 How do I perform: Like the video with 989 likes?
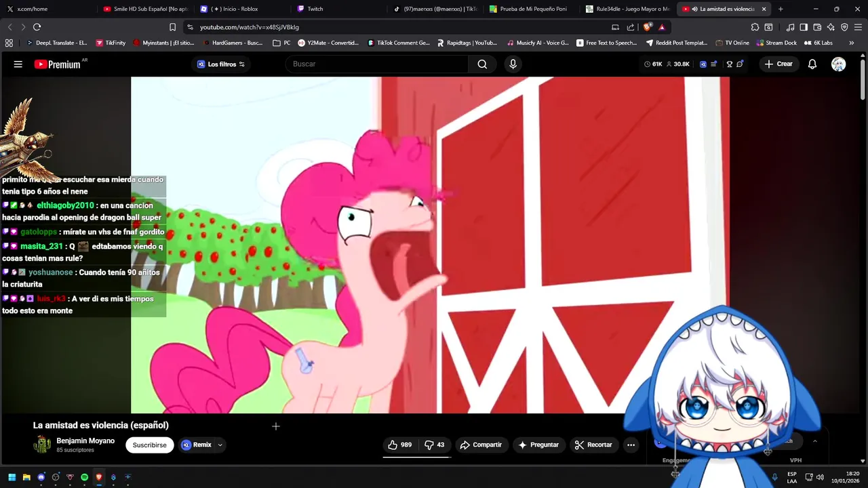(x=400, y=445)
